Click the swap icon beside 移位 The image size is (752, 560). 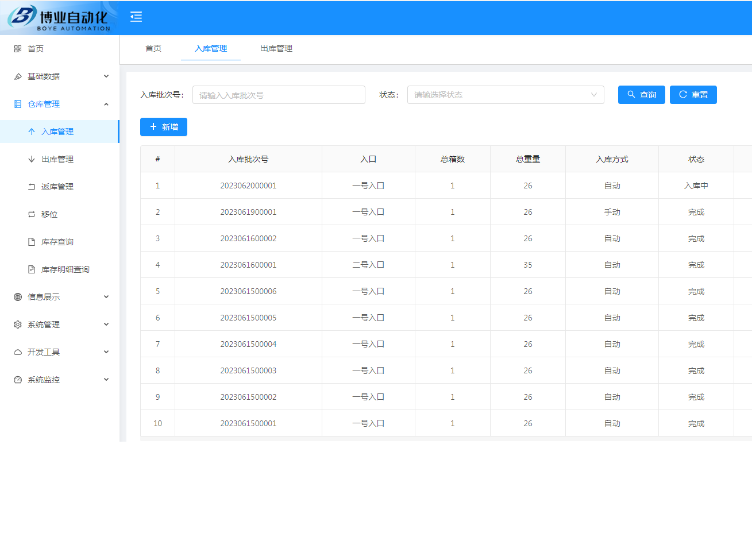(32, 214)
